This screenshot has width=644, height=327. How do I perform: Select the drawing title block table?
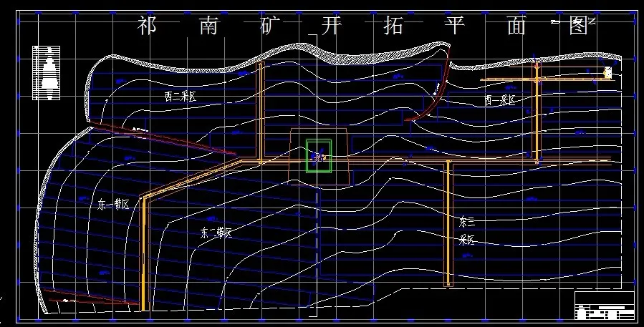click(x=605, y=306)
